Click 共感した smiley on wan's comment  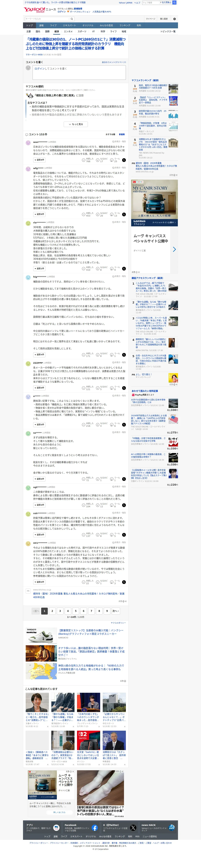83,160
